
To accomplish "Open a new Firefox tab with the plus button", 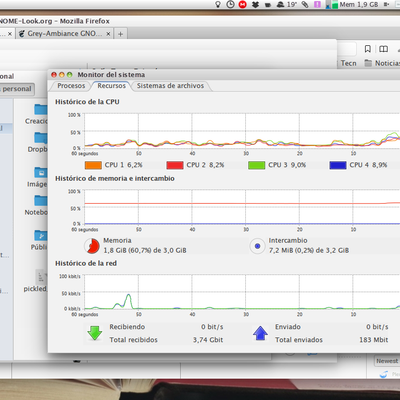I will (x=121, y=34).
